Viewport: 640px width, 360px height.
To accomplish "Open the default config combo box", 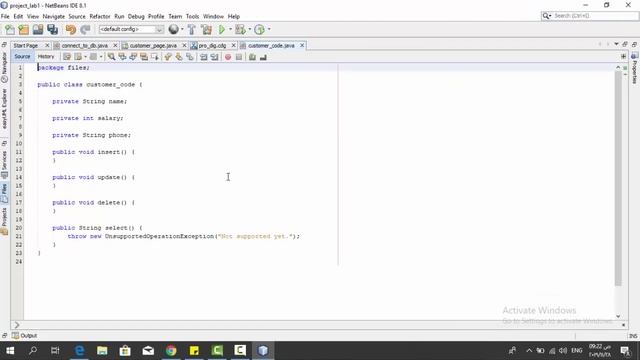I will (131, 29).
